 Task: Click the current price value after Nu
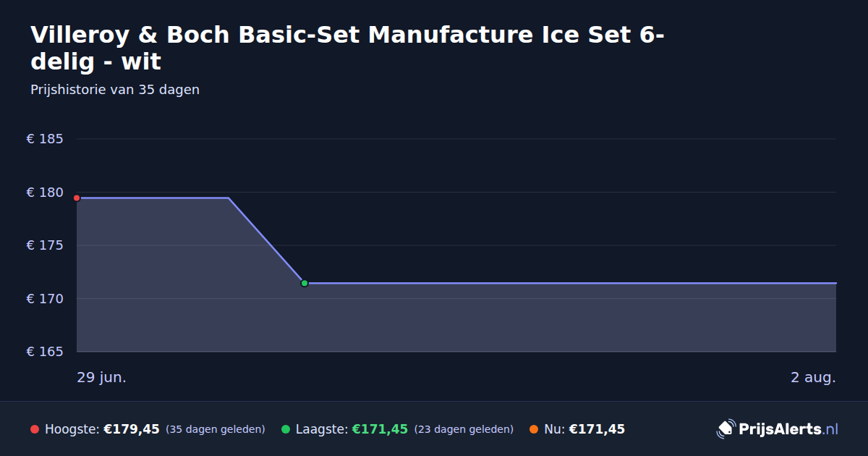[x=597, y=429]
